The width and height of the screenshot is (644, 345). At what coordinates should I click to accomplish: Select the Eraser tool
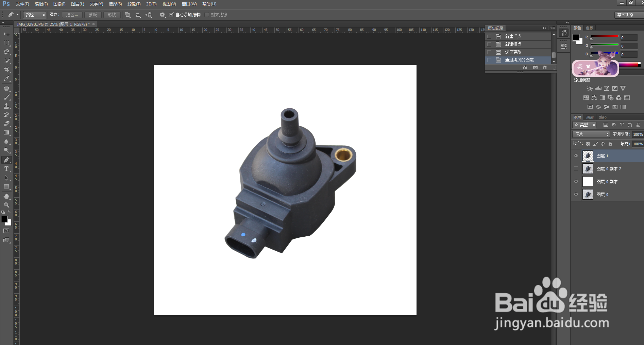tap(6, 124)
